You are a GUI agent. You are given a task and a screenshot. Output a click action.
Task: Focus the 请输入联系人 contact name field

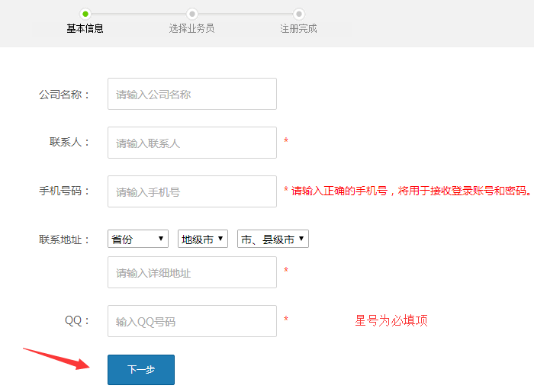[x=192, y=143]
